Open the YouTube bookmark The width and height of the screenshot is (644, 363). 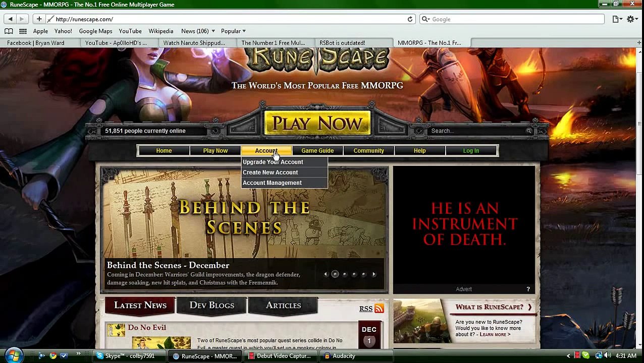pyautogui.click(x=130, y=31)
